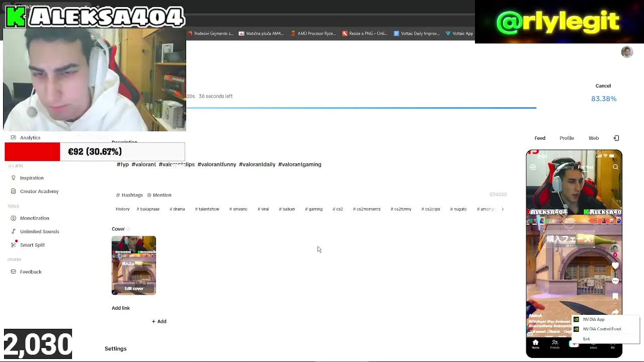The image size is (644, 362).
Task: Add the bakaprase hashtag suggestion
Action: point(148,209)
